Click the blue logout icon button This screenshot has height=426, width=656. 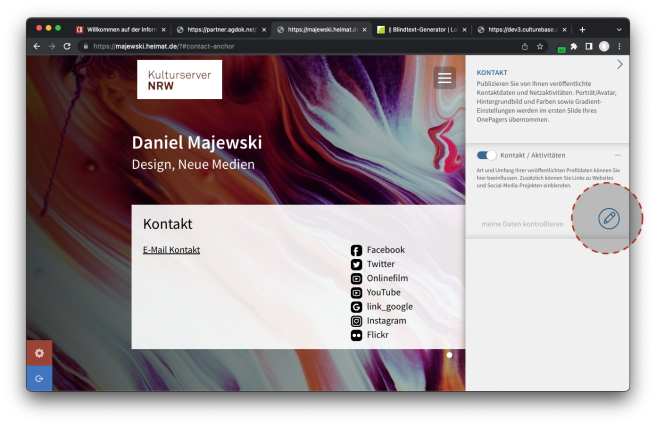(39, 378)
